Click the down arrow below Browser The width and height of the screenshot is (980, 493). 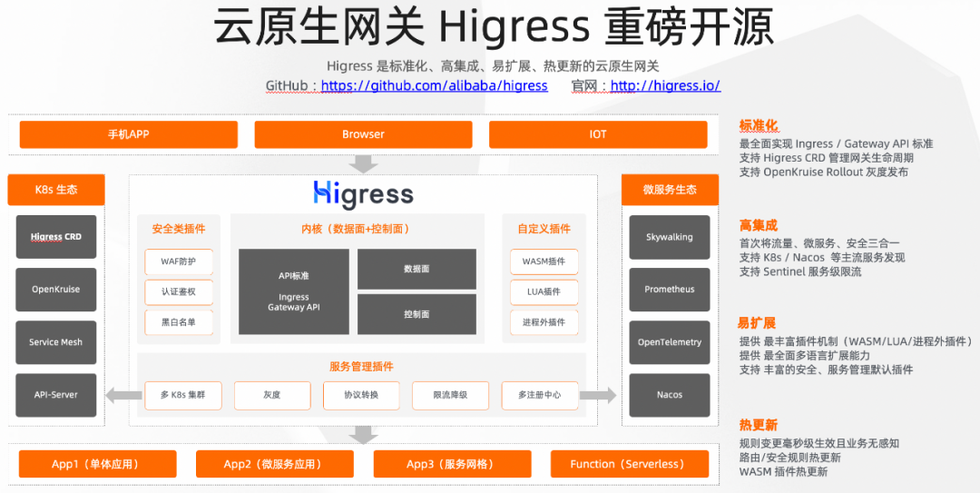click(x=363, y=164)
